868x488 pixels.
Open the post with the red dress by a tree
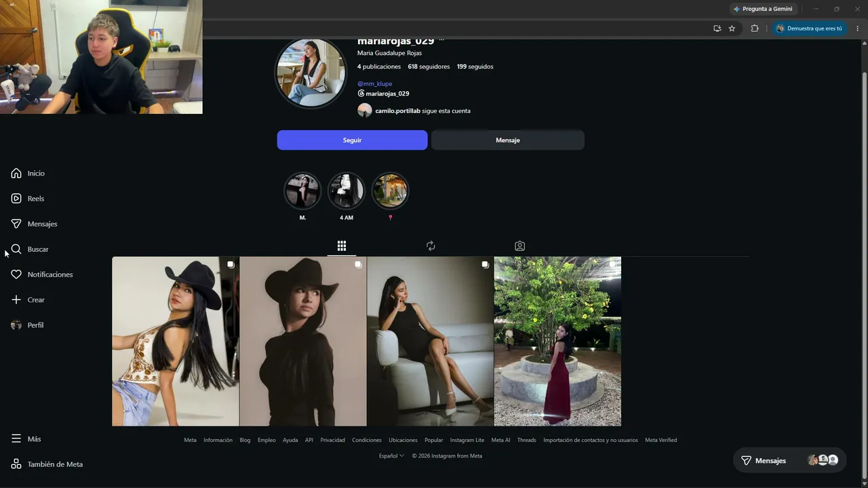point(557,342)
